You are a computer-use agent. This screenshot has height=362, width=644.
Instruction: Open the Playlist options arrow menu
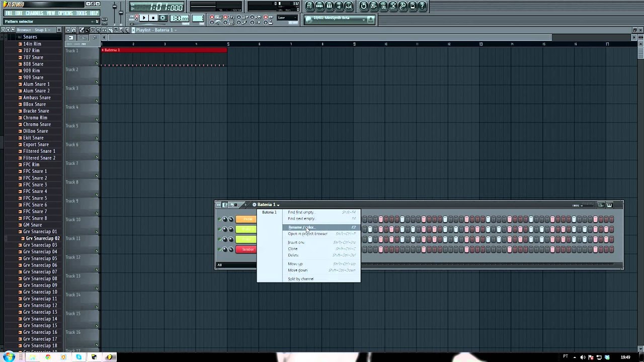click(69, 30)
